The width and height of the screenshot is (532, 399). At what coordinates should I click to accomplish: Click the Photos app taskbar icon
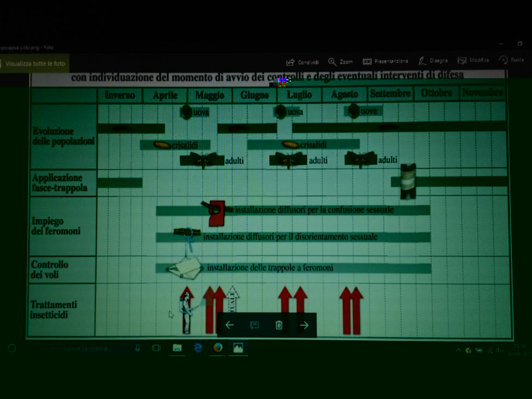238,348
